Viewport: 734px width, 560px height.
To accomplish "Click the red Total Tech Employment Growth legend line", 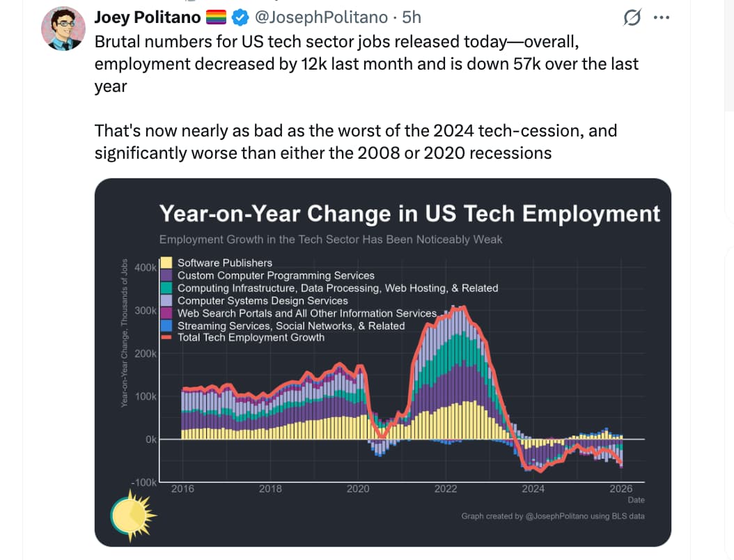I will coord(166,337).
